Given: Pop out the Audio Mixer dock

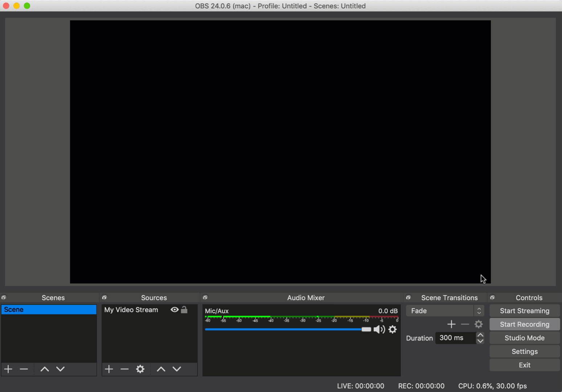Looking at the screenshot, I should [205, 298].
